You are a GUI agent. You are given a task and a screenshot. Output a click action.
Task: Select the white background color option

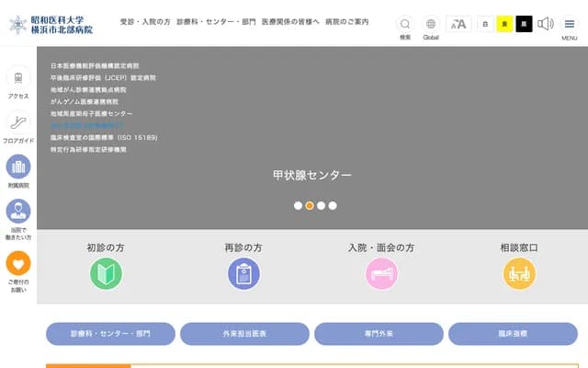tap(485, 24)
